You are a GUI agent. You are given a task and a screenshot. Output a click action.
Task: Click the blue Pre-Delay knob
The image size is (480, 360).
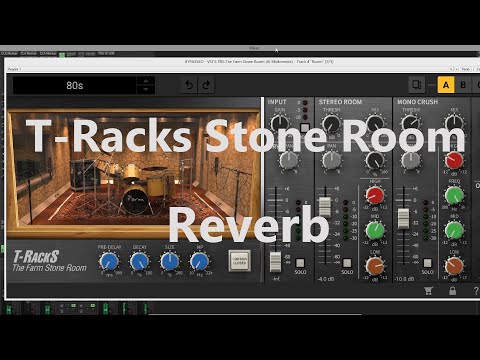click(109, 262)
